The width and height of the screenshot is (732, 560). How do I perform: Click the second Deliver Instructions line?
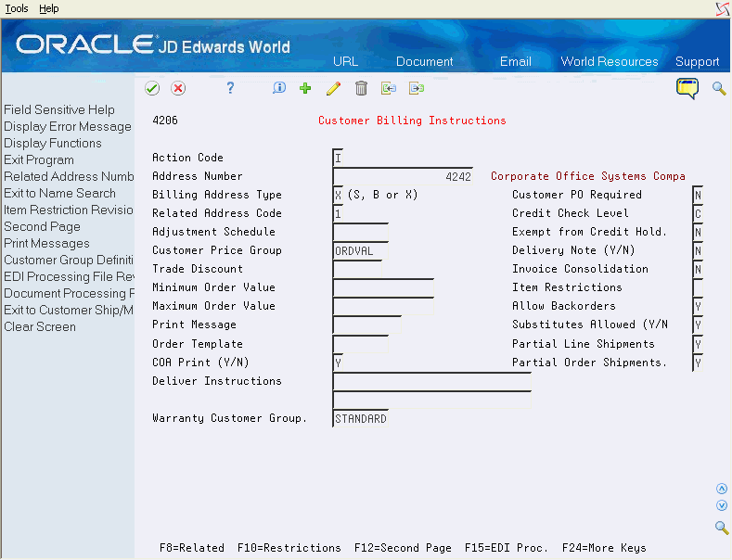click(431, 400)
